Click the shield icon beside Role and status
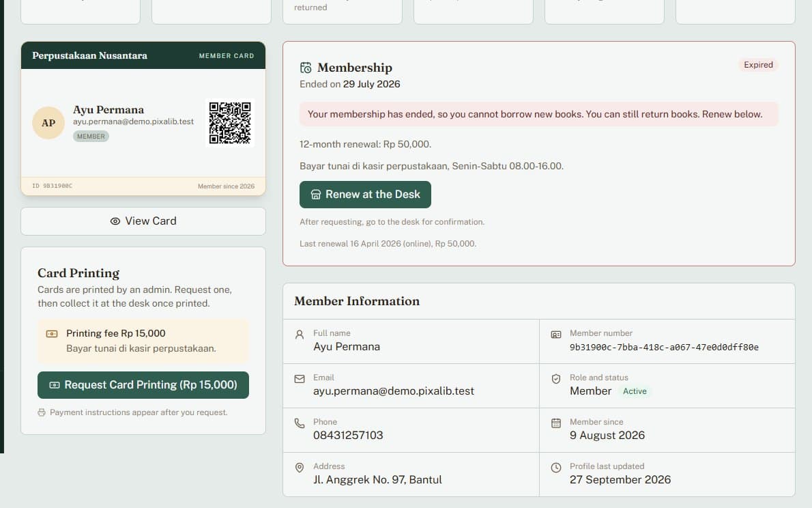 555,379
